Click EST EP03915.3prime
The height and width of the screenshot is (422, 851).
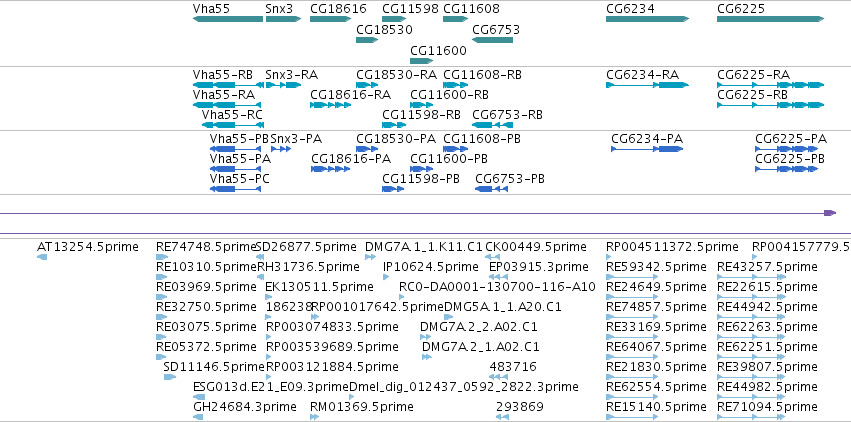point(538,267)
